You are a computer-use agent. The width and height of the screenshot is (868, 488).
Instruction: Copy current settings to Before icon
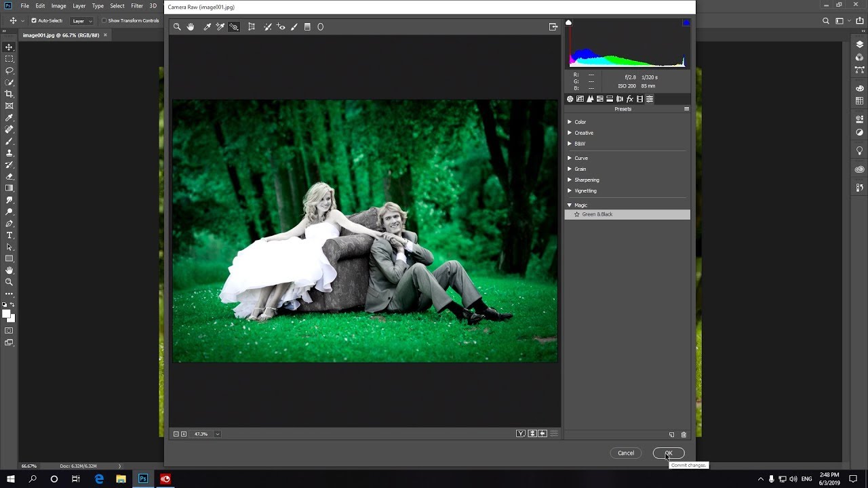(x=542, y=434)
